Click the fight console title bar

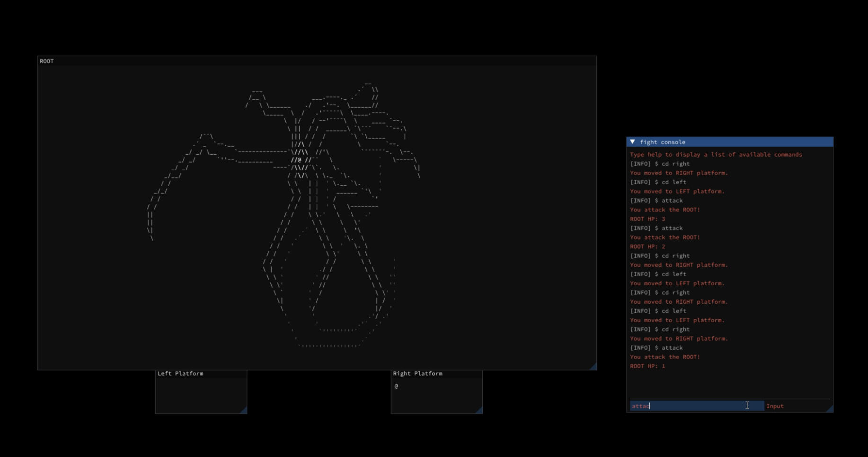coord(734,142)
